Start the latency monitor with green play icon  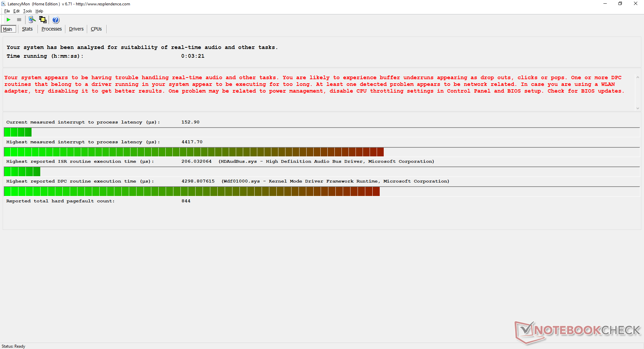(x=9, y=20)
